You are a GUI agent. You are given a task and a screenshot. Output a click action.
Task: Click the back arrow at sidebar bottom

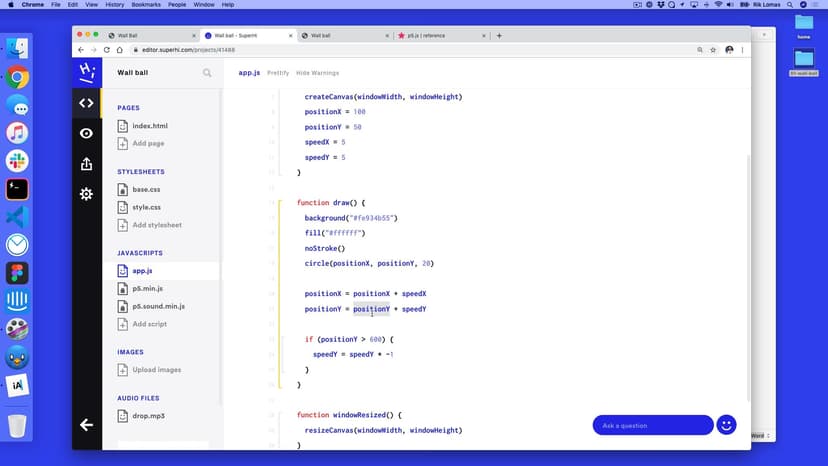(86, 425)
